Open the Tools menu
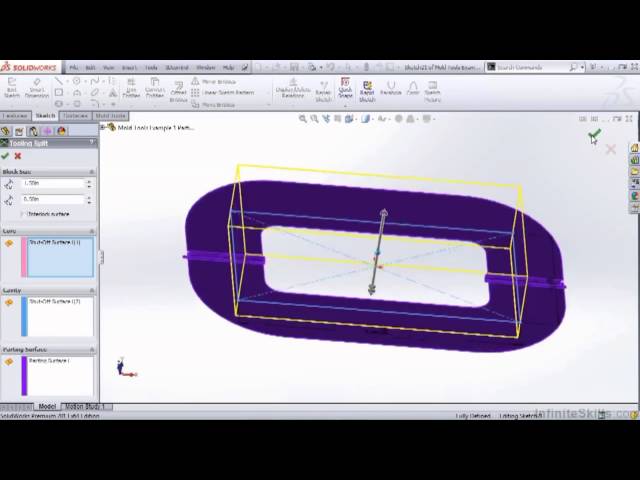The width and height of the screenshot is (640, 480). click(x=151, y=67)
